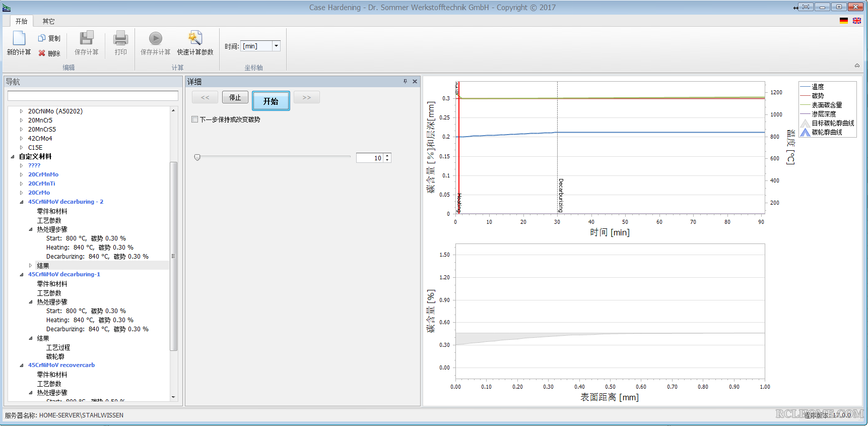Click the << previous step button
This screenshot has width=868, height=426.
click(x=205, y=97)
